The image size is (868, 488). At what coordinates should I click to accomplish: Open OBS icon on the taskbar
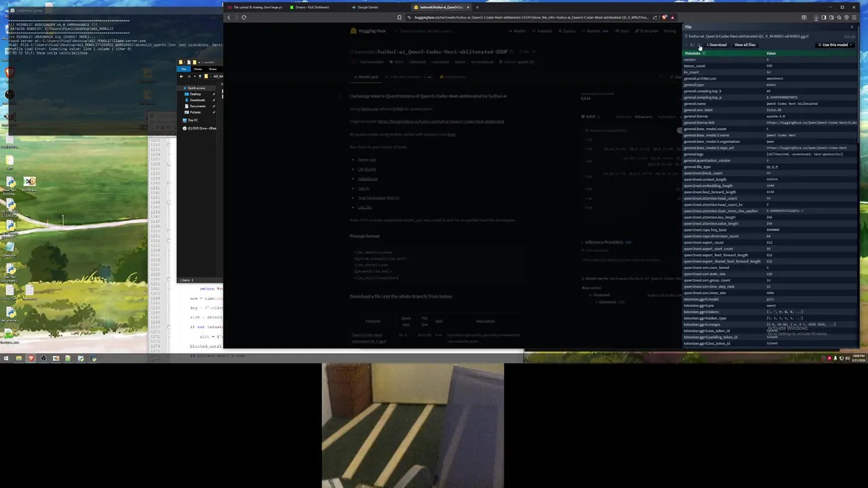pos(43,359)
